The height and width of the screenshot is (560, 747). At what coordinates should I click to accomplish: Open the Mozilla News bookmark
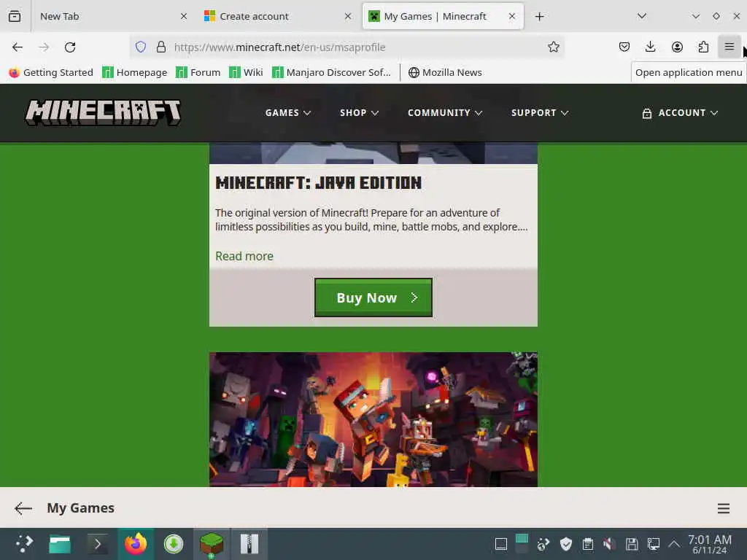[x=445, y=72]
